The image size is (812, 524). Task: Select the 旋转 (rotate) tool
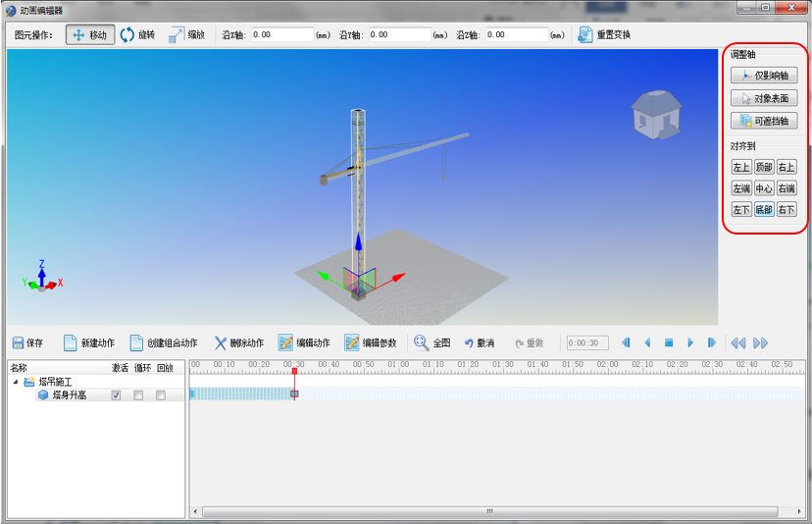pyautogui.click(x=137, y=35)
